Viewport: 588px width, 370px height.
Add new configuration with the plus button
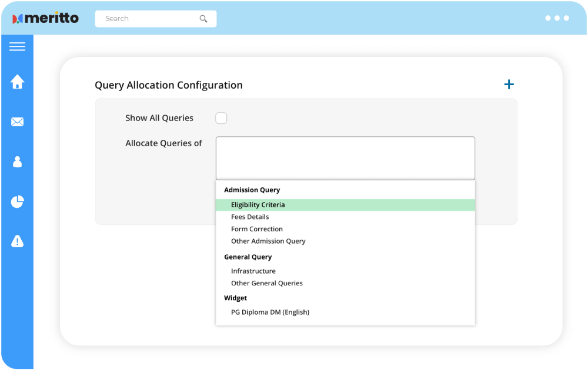pyautogui.click(x=509, y=84)
